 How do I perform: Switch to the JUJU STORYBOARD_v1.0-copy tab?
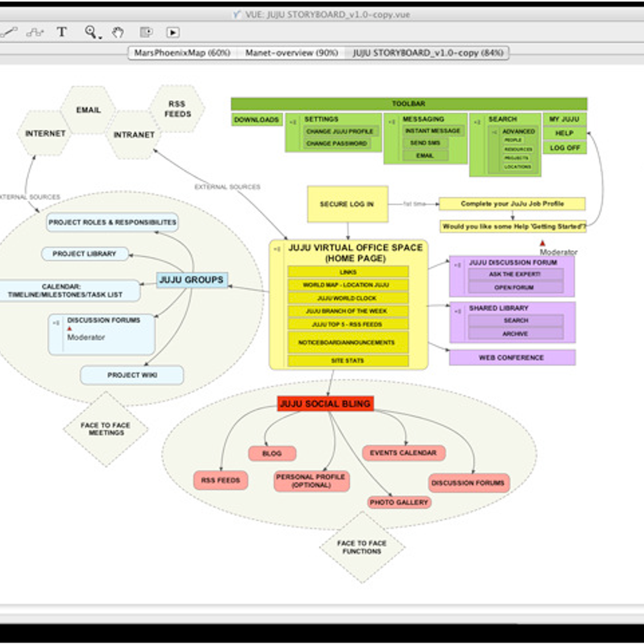(x=428, y=53)
